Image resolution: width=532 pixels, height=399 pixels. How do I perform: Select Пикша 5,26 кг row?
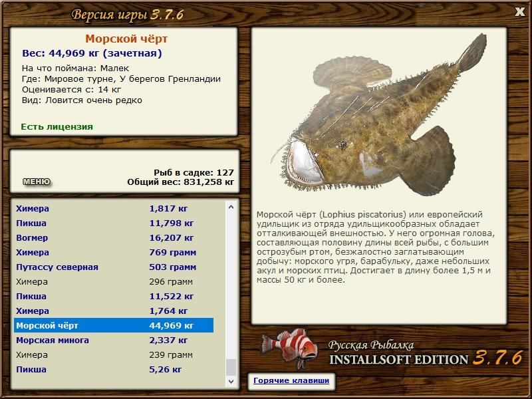[114, 369]
